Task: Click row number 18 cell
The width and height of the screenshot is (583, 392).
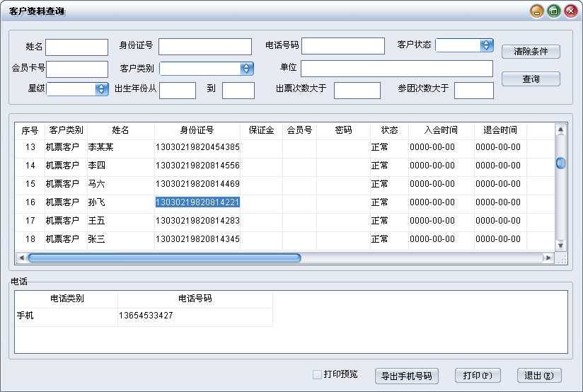Action: pos(30,239)
